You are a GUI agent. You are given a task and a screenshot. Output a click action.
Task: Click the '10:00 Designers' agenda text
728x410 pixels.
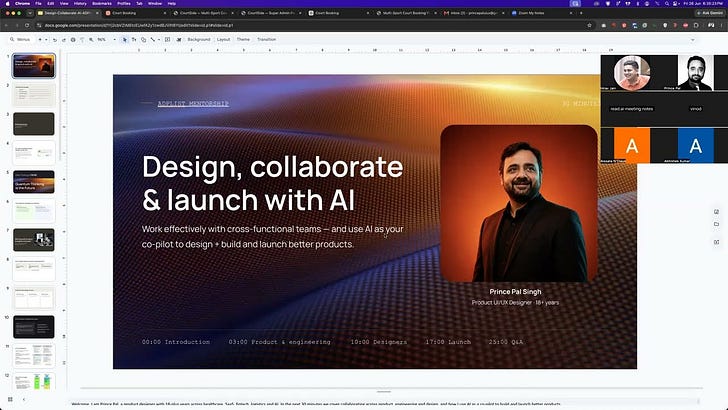[x=378, y=342]
